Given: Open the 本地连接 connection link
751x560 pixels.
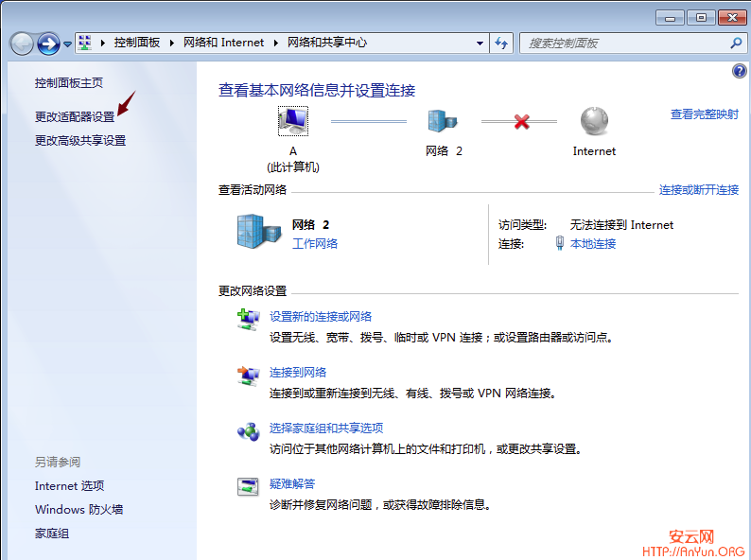Looking at the screenshot, I should (593, 243).
